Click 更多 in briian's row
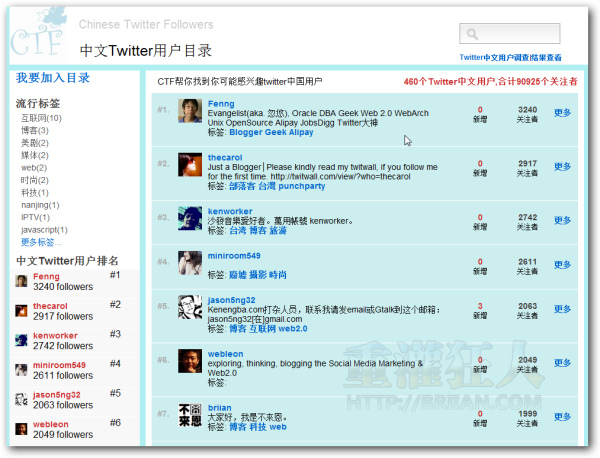 click(562, 417)
